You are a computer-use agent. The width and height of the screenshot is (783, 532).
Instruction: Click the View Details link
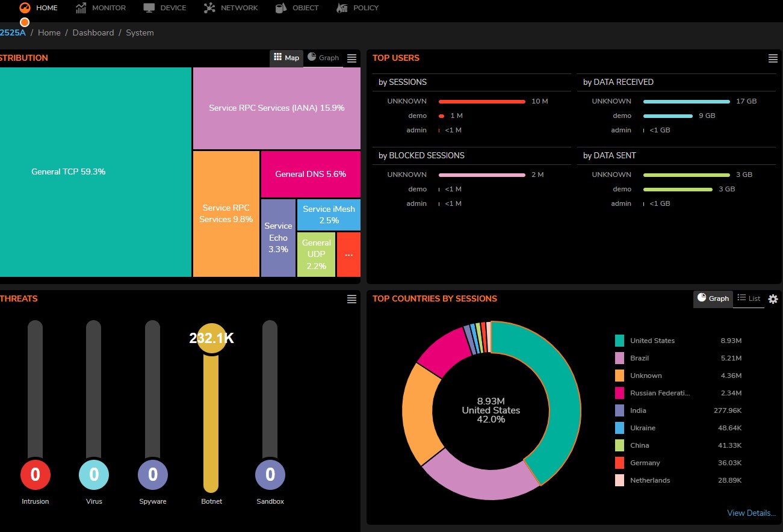(751, 513)
